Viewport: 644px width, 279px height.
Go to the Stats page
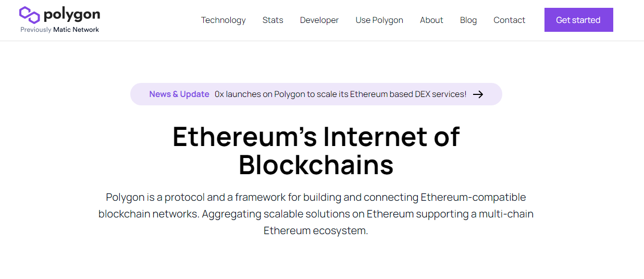point(273,20)
